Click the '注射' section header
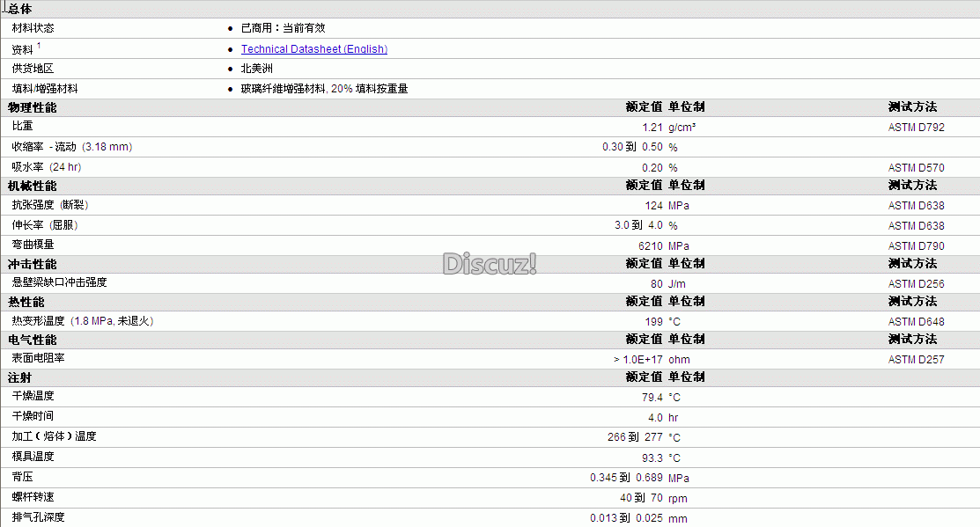The image size is (980, 527). (20, 377)
